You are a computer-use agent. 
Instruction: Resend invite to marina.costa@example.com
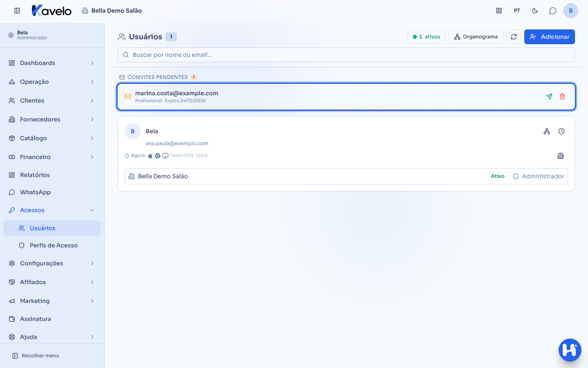click(x=549, y=96)
